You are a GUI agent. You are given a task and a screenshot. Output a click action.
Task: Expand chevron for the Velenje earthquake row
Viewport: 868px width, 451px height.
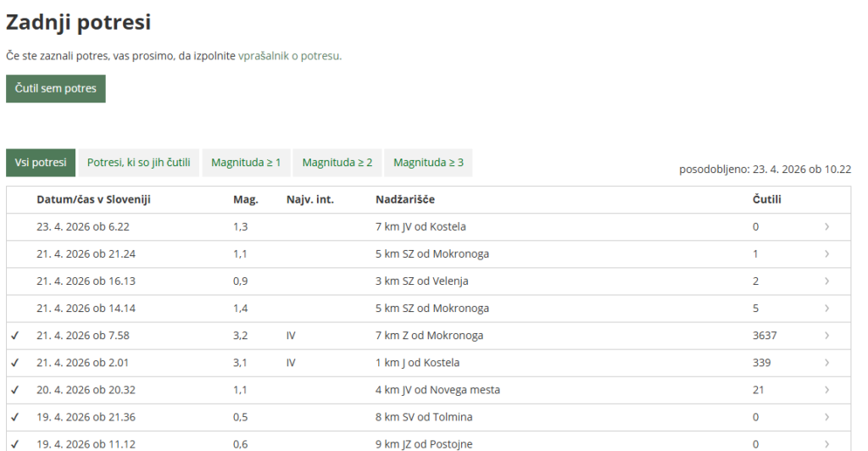click(826, 281)
